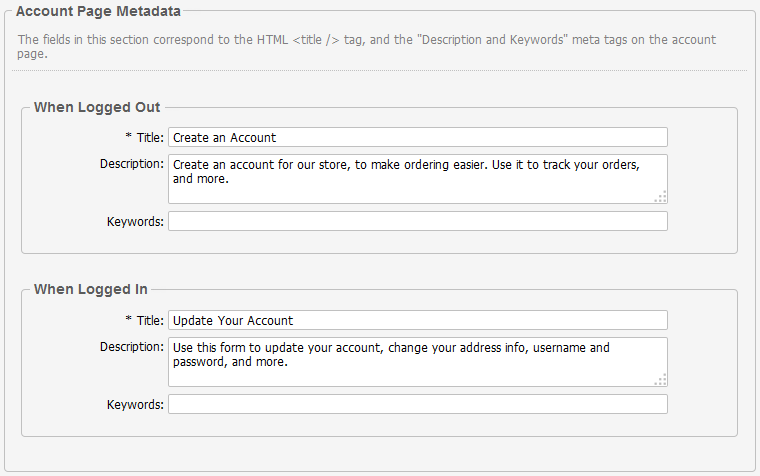
Task: Click the empty Keywords field under When Logged Out
Action: [x=417, y=221]
